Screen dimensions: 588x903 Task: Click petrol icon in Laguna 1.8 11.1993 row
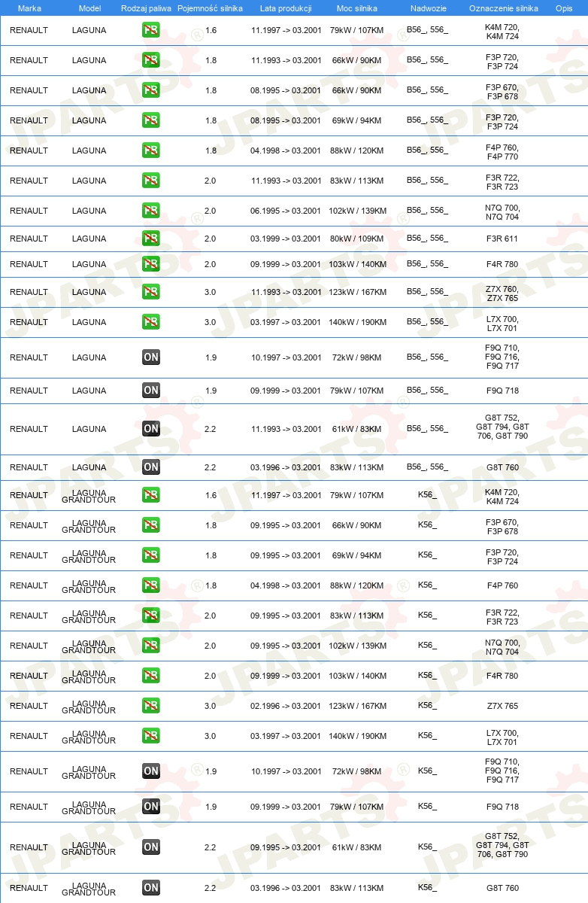pos(150,60)
